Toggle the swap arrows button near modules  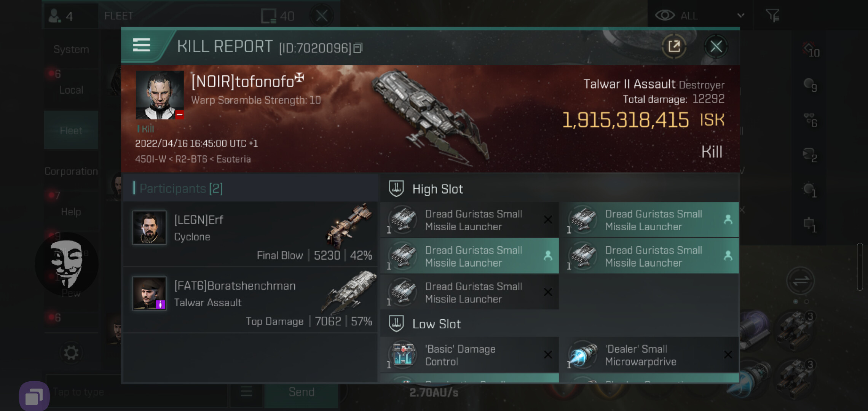[801, 281]
